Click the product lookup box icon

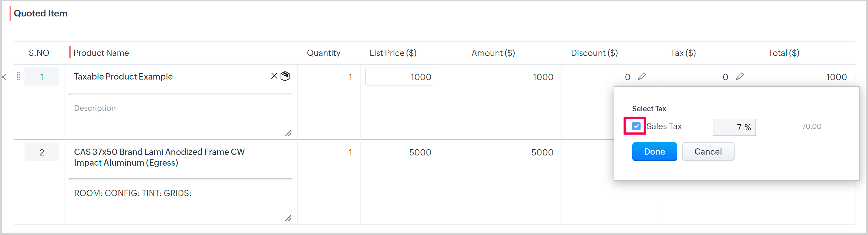tap(285, 76)
